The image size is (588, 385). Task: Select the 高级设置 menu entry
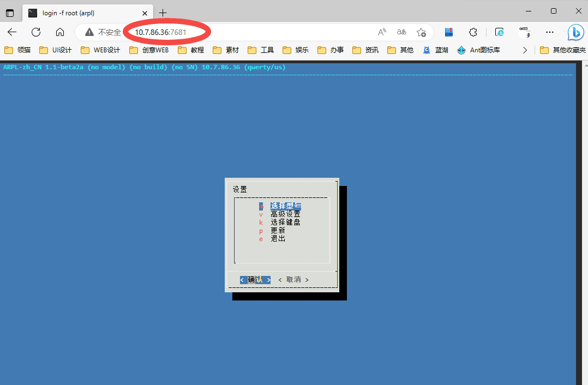coord(285,214)
